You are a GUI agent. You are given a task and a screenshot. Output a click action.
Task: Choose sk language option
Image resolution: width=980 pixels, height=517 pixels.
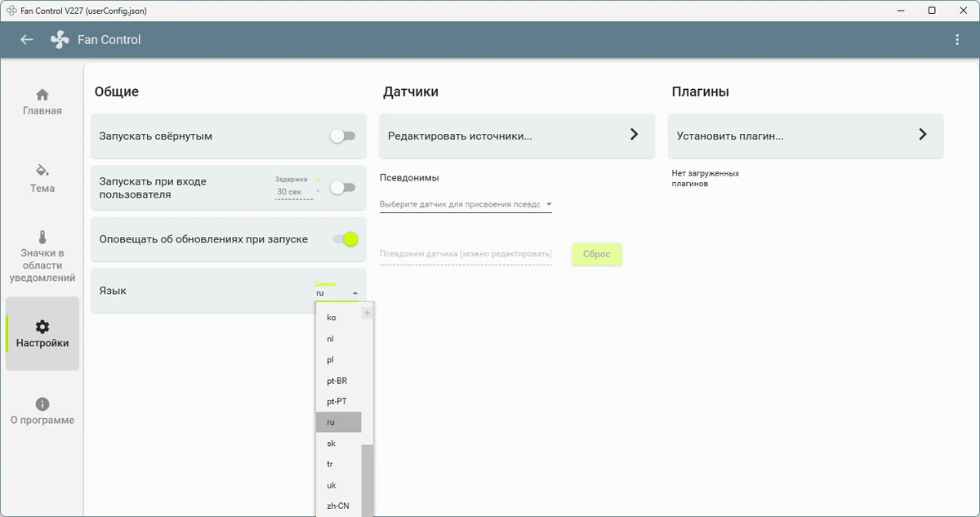point(338,443)
